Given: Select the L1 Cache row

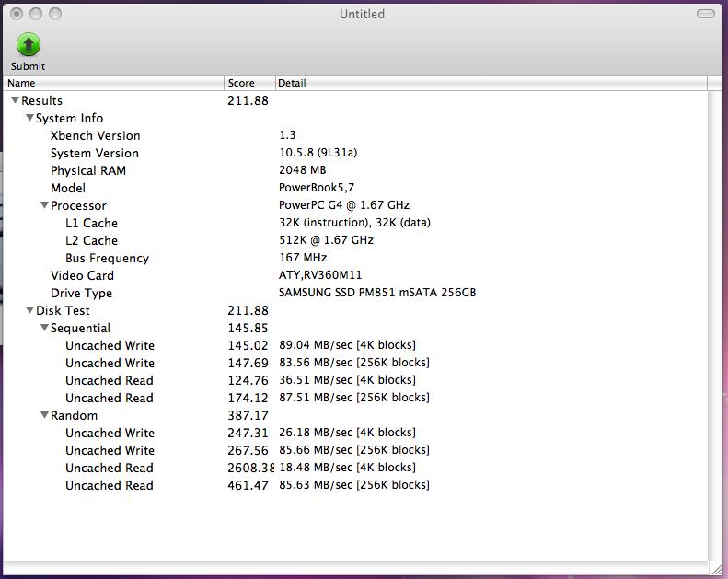Looking at the screenshot, I should pyautogui.click(x=355, y=223).
